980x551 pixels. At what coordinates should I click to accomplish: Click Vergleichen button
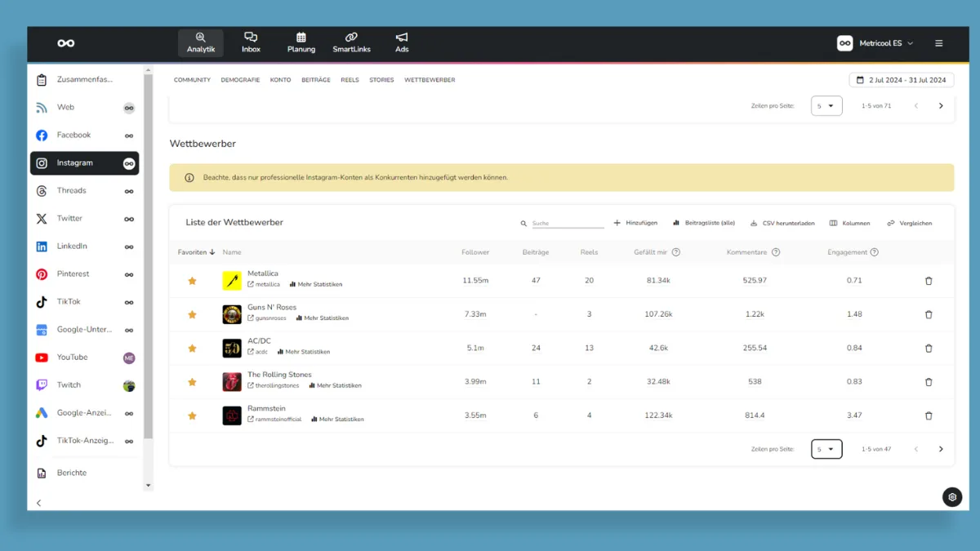pyautogui.click(x=909, y=223)
